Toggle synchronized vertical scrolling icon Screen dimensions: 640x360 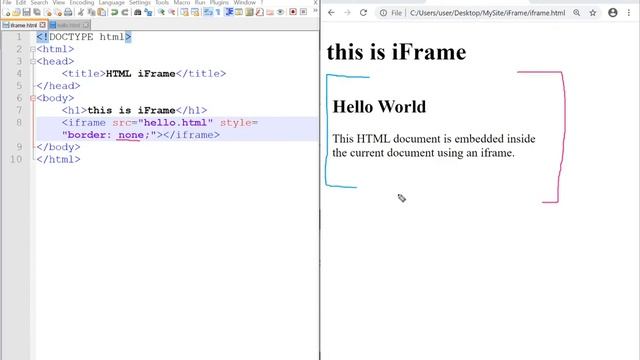[184, 12]
